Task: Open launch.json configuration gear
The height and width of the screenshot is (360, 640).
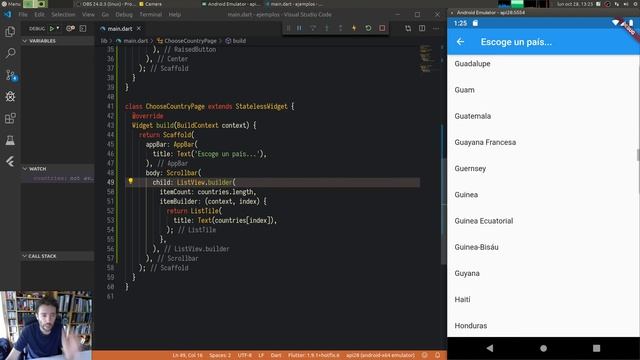Action: click(x=70, y=29)
